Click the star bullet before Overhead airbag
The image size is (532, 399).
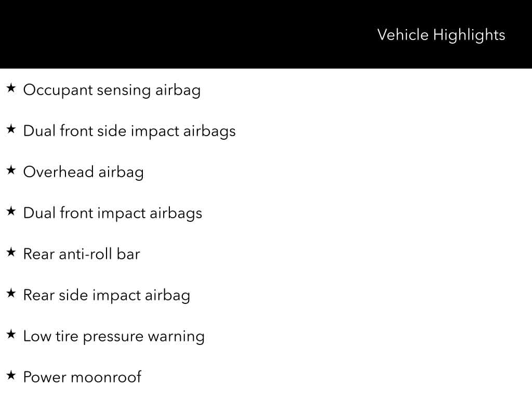tap(11, 170)
